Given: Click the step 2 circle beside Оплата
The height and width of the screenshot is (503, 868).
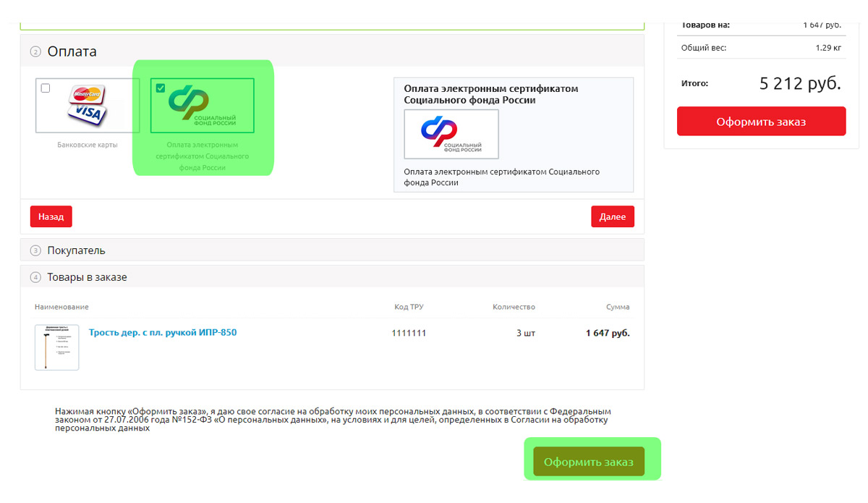Looking at the screenshot, I should coord(35,51).
